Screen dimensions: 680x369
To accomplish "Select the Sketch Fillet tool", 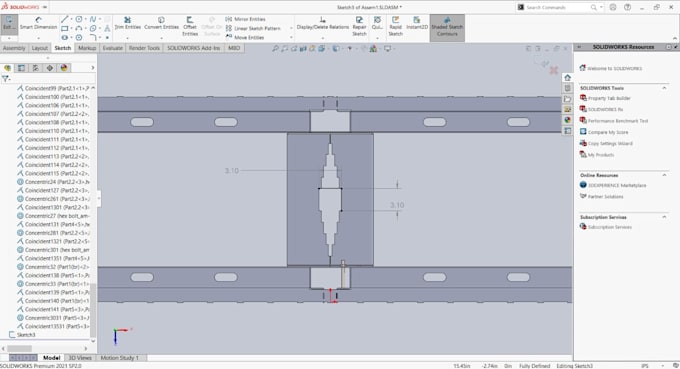I will click(93, 38).
